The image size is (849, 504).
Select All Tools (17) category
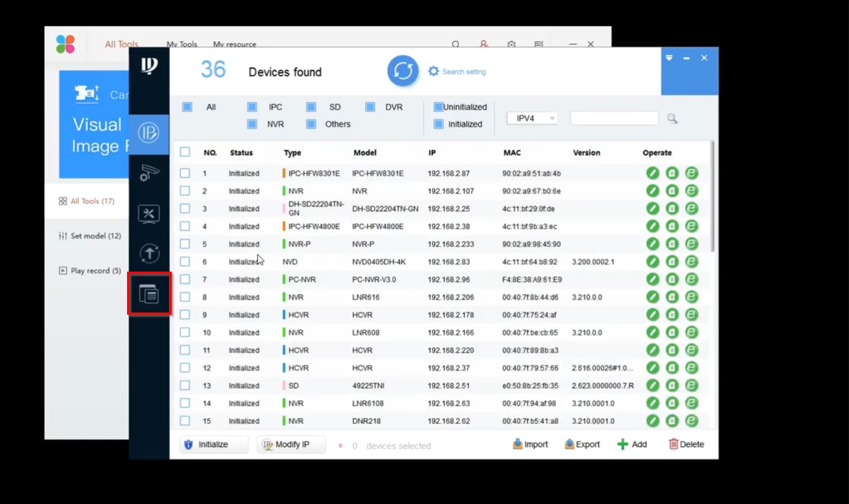[87, 201]
